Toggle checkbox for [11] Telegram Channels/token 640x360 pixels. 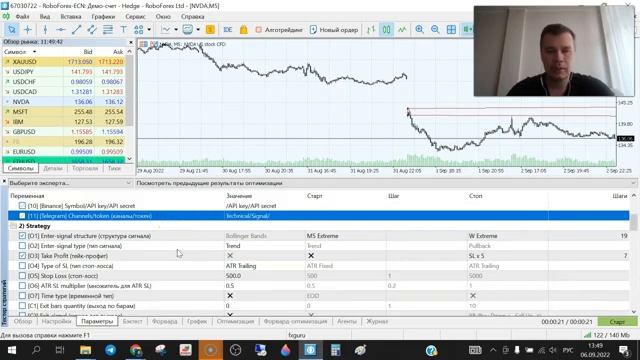pos(22,216)
